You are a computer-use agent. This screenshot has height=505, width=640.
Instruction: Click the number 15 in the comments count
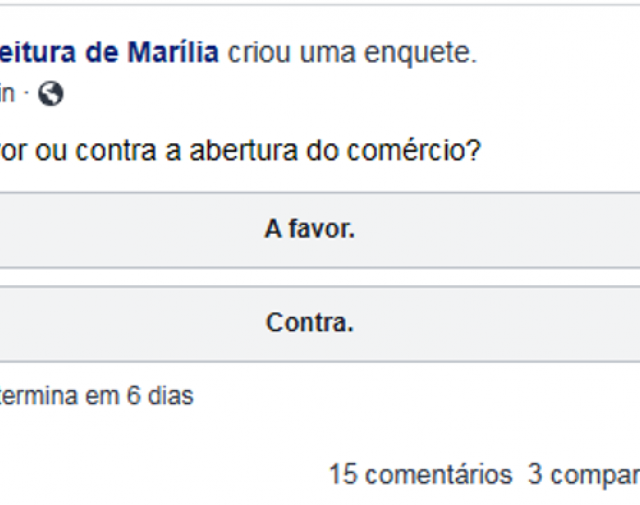coord(343,474)
